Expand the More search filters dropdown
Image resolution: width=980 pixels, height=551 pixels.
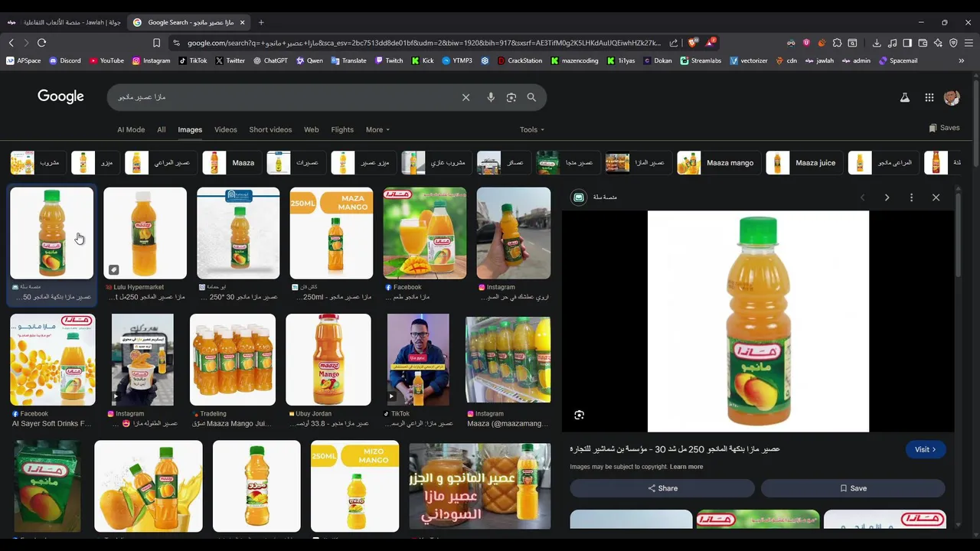tap(377, 129)
